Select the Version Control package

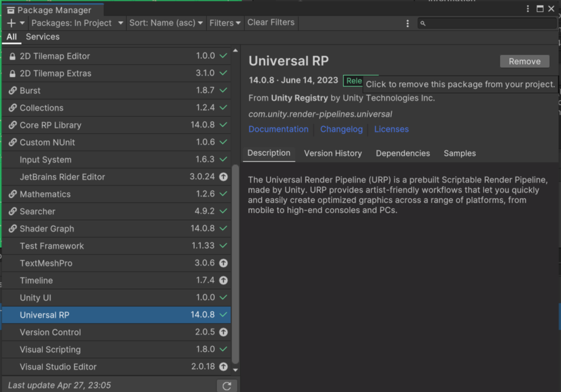pyautogui.click(x=116, y=332)
